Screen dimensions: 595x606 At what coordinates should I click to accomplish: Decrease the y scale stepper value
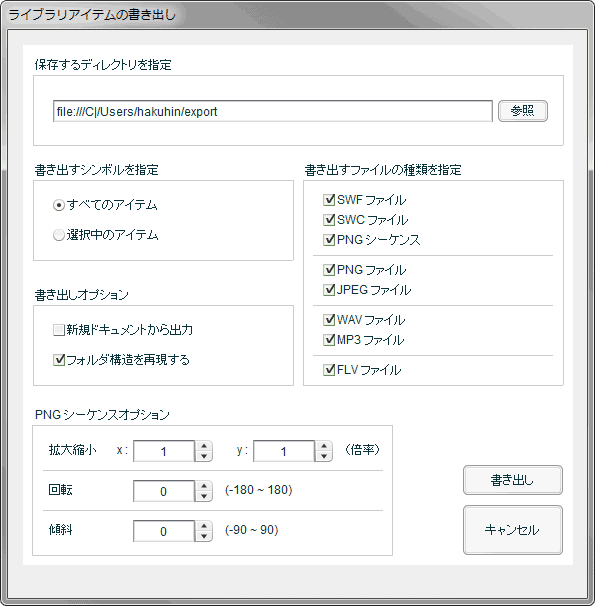324,456
